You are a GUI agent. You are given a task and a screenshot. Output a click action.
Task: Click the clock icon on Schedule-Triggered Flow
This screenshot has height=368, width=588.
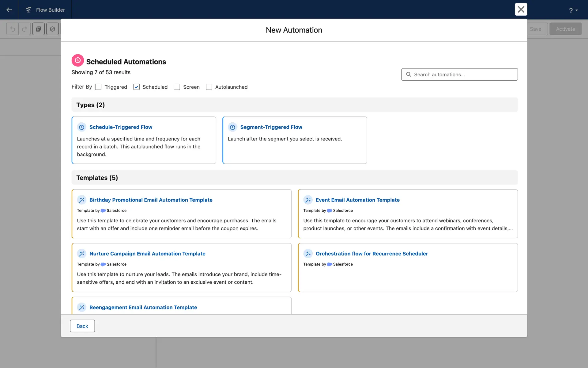point(81,127)
